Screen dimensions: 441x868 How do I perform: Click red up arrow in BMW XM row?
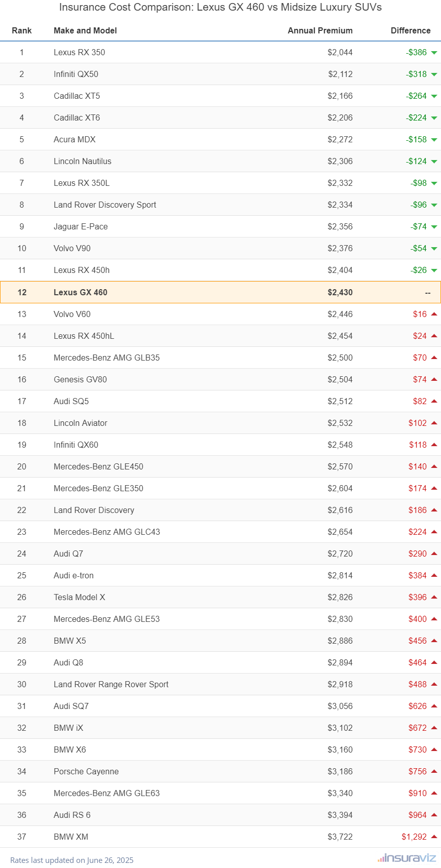tap(434, 837)
